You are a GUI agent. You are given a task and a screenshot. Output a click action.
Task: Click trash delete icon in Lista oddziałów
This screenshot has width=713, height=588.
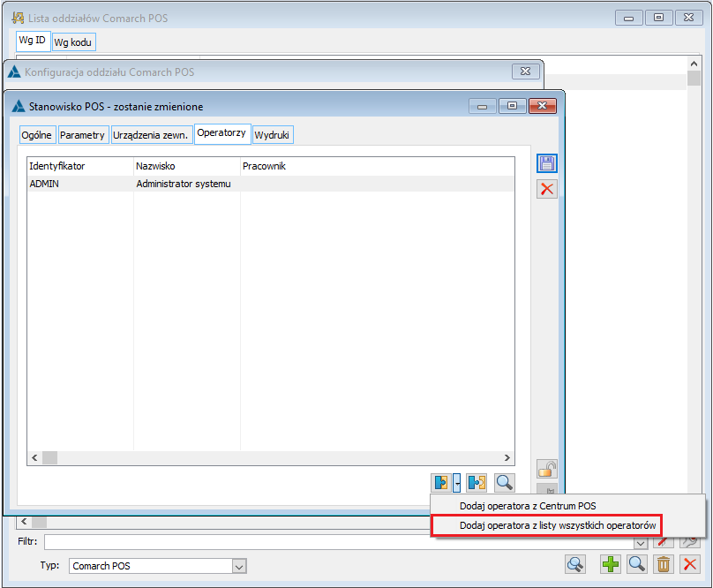click(x=664, y=564)
